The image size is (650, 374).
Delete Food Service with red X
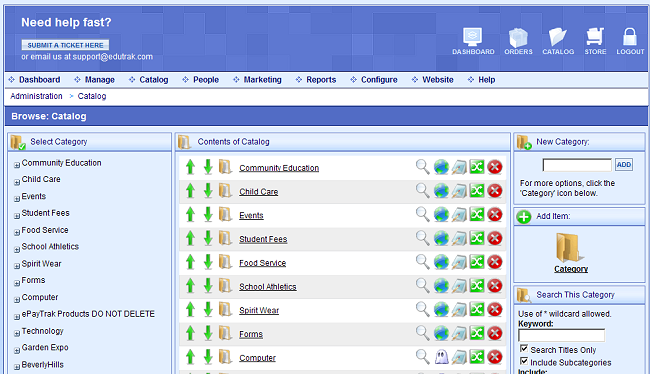[x=495, y=262]
